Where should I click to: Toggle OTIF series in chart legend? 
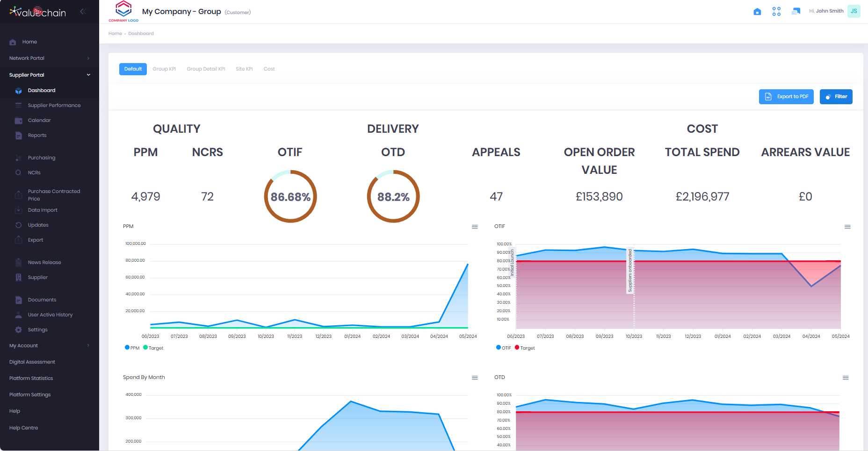point(504,348)
